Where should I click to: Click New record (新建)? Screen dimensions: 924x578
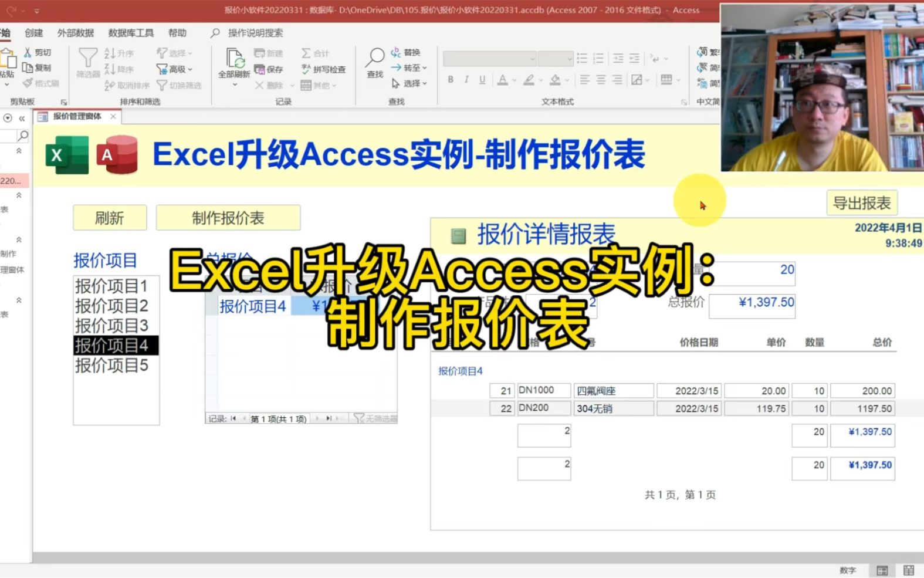[269, 53]
